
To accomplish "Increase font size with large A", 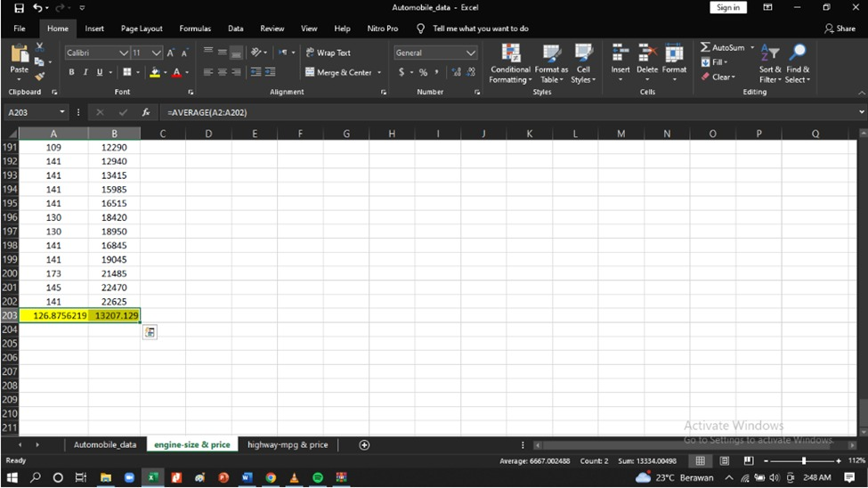I will pos(171,53).
